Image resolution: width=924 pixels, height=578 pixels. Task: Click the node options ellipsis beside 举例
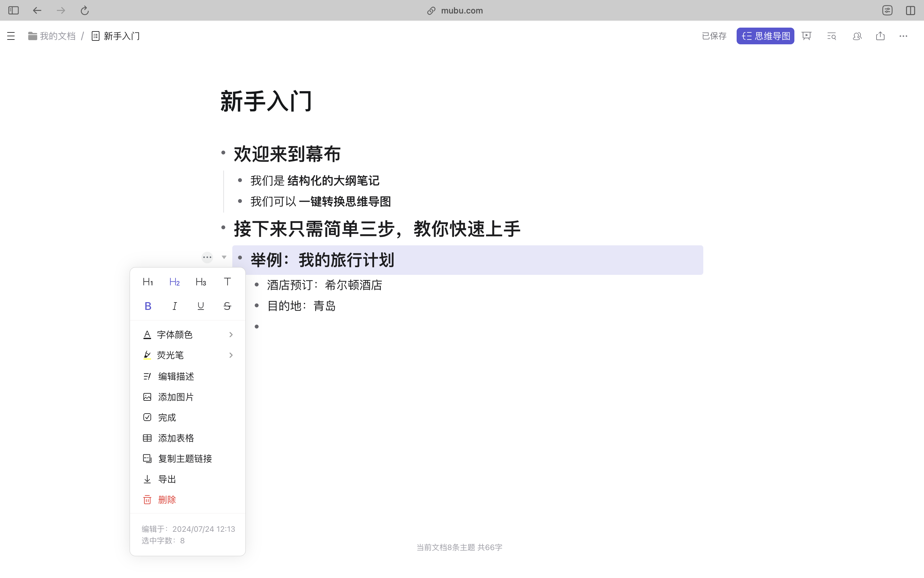click(x=207, y=257)
